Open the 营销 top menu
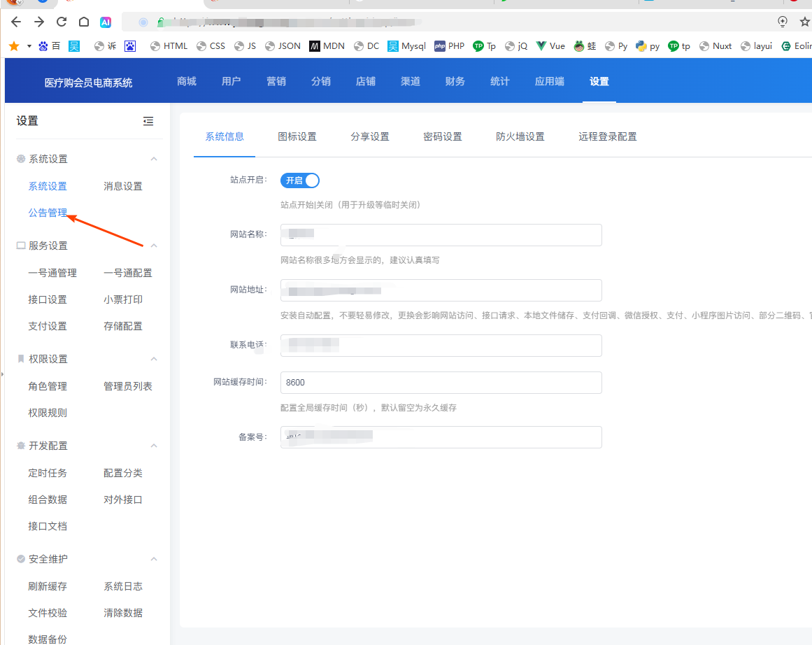This screenshot has height=645, width=812. tap(276, 81)
